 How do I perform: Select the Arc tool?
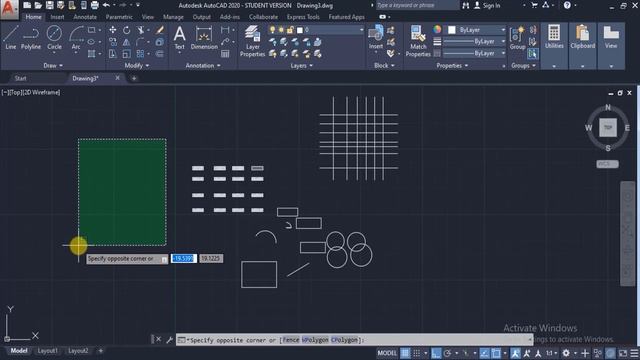76,38
